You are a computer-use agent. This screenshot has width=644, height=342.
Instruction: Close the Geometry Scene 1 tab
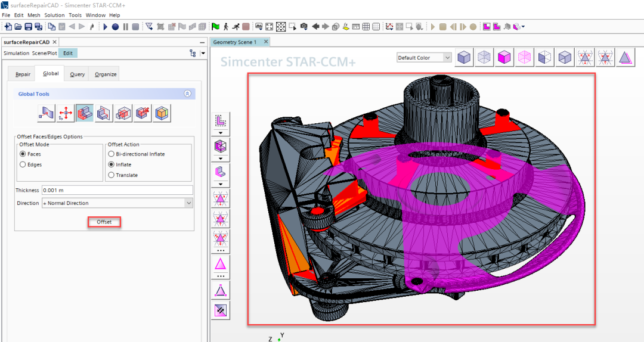(266, 42)
